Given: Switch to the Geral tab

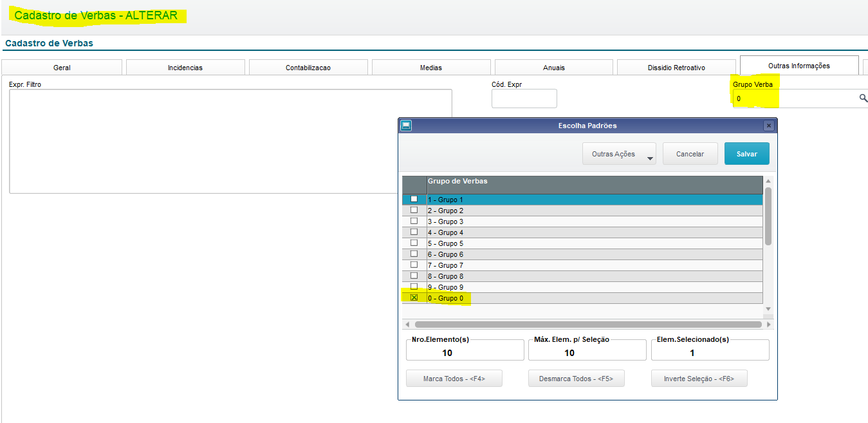Looking at the screenshot, I should coord(62,68).
